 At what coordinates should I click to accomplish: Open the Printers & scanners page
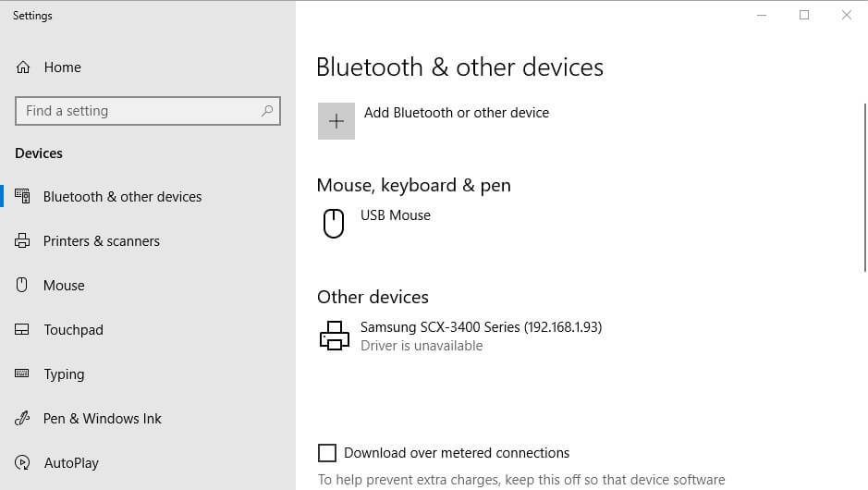(102, 241)
